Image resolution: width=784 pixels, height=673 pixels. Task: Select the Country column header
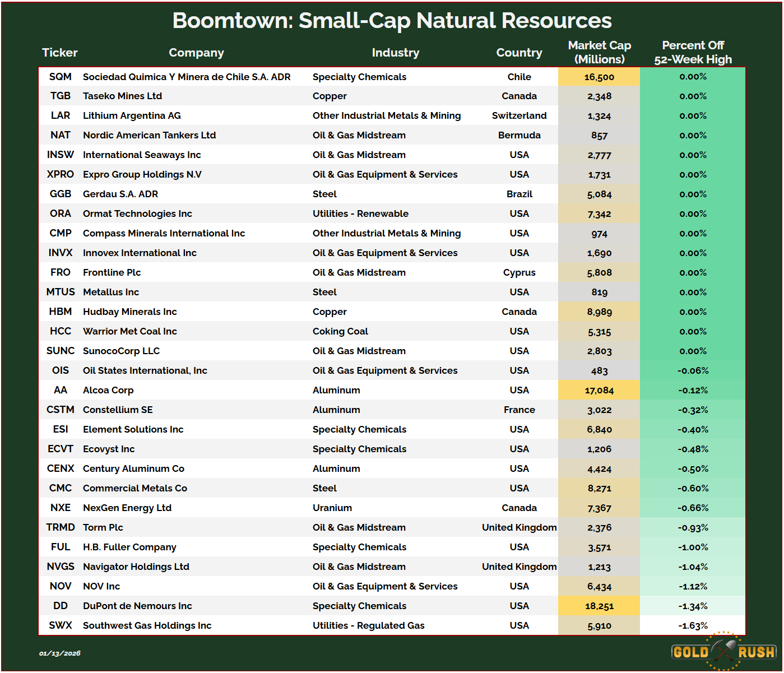coord(519,53)
